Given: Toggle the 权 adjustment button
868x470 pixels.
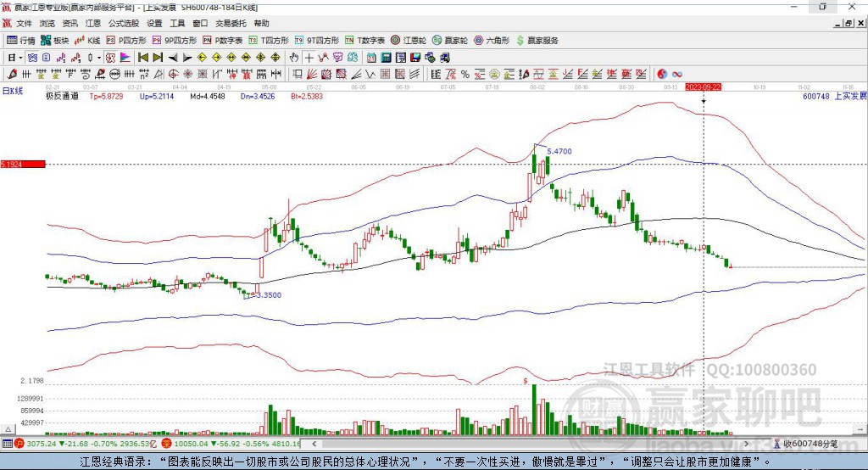Looking at the screenshot, I should pos(110,58).
